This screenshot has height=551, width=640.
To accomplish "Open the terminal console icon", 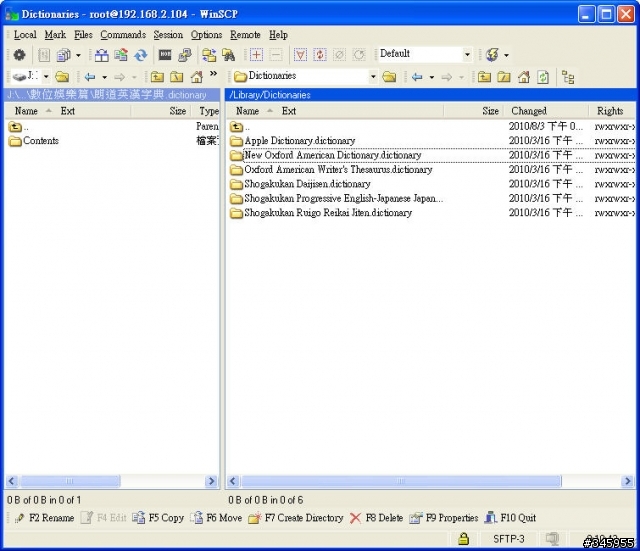I will coord(165,55).
